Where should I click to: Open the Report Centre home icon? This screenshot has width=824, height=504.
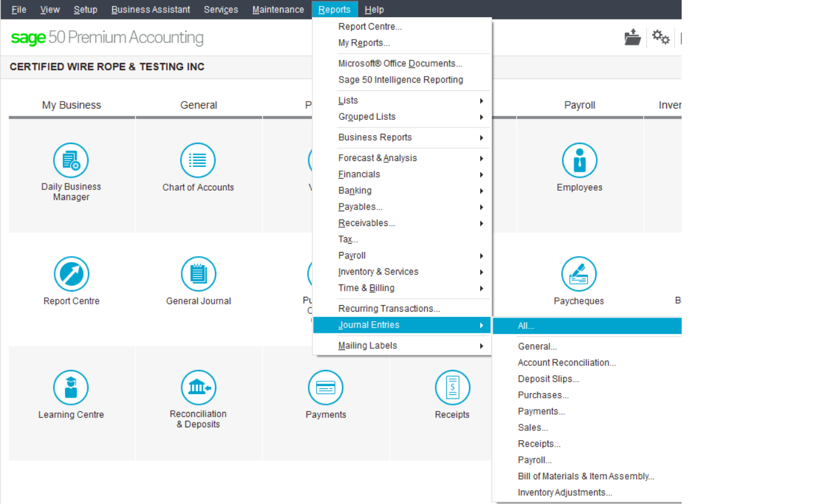71,274
